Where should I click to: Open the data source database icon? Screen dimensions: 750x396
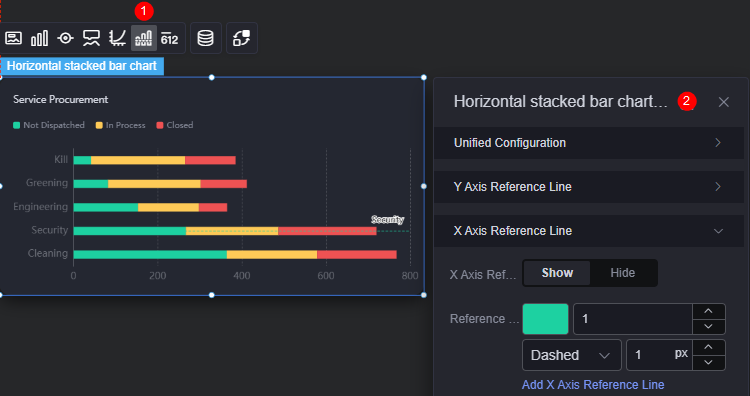pyautogui.click(x=206, y=38)
